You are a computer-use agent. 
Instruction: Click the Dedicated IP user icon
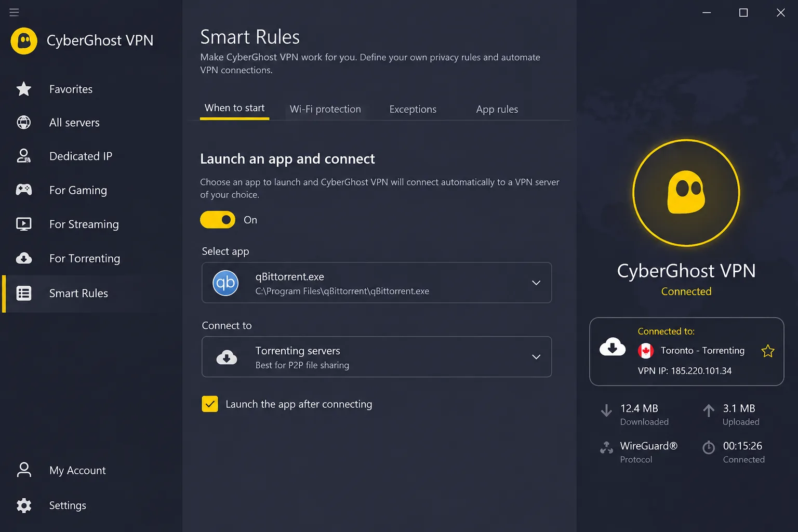point(24,156)
